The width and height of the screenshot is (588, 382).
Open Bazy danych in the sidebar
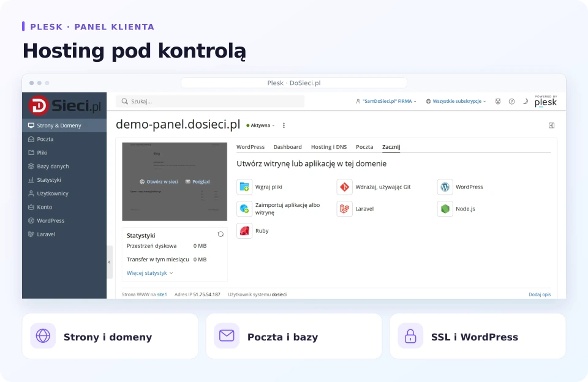click(64, 166)
